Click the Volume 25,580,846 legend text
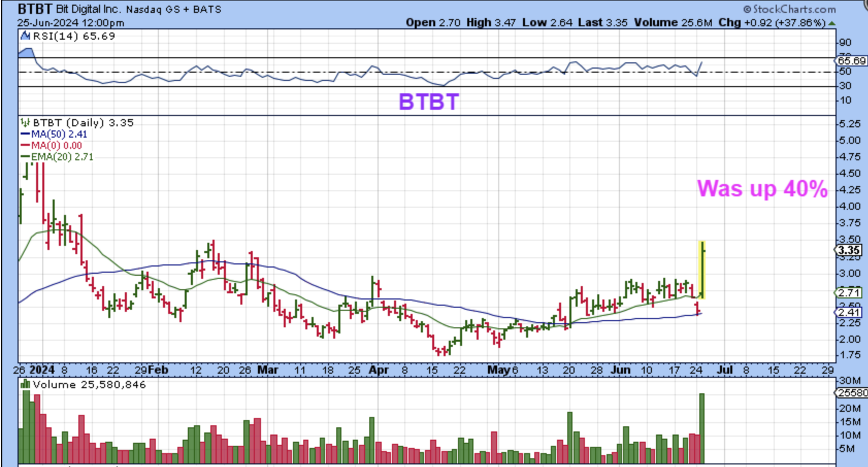Viewport: 868px width, 467px height. [x=89, y=385]
